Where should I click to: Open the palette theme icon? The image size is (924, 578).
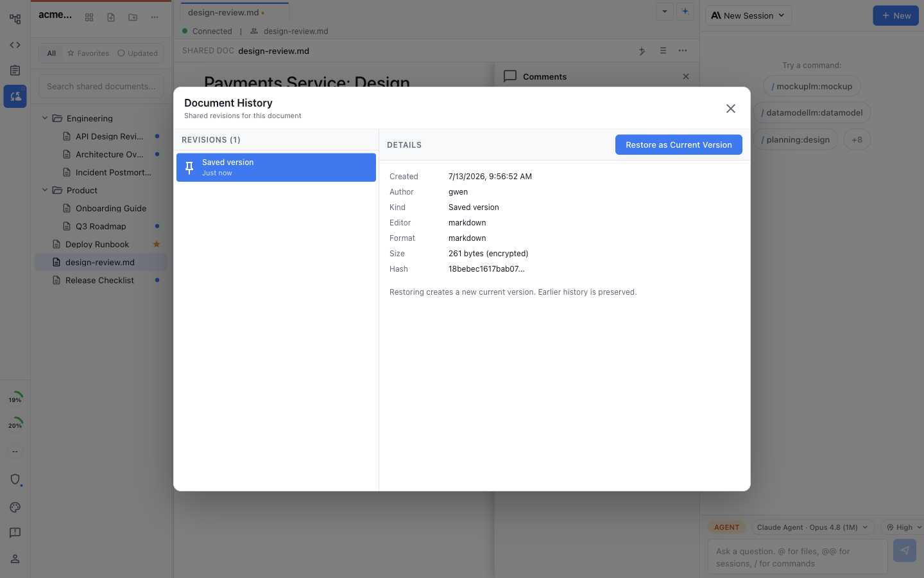point(15,507)
